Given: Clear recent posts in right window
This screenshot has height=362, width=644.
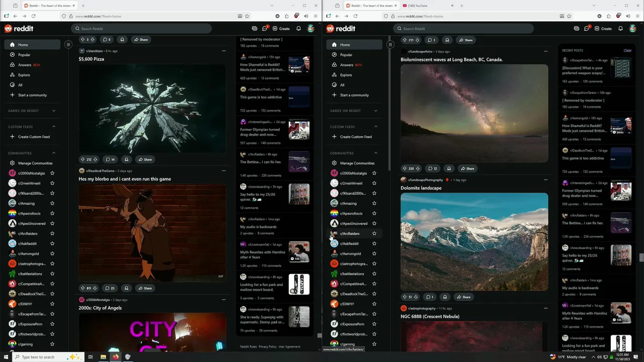Looking at the screenshot, I should (627, 50).
